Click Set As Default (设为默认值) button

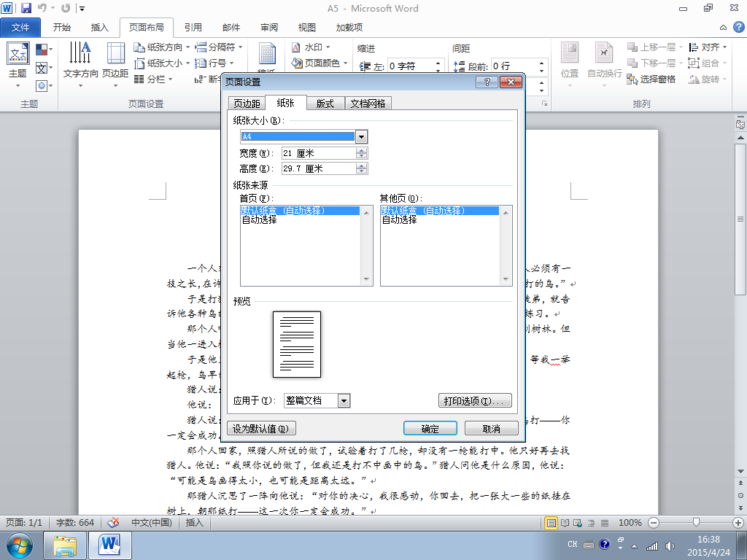point(261,429)
